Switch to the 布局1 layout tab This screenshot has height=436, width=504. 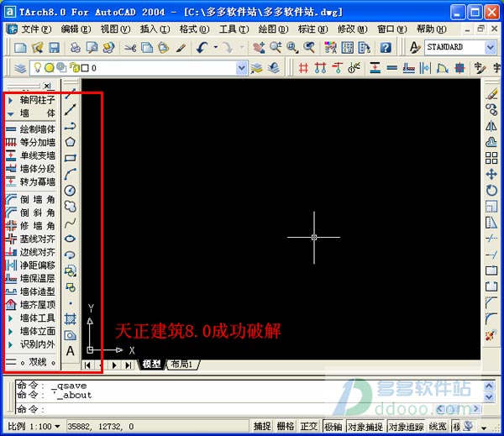[182, 365]
